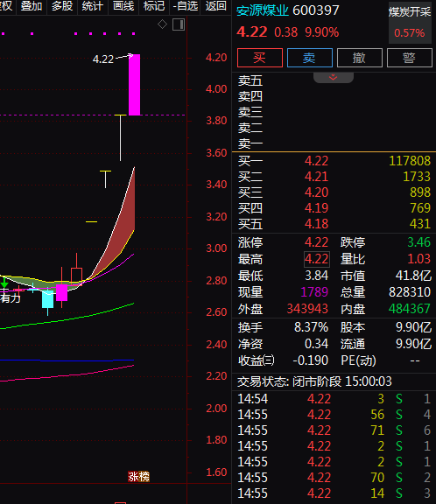Click the 卖一 ask row label
The image size is (436, 504).
click(x=250, y=143)
